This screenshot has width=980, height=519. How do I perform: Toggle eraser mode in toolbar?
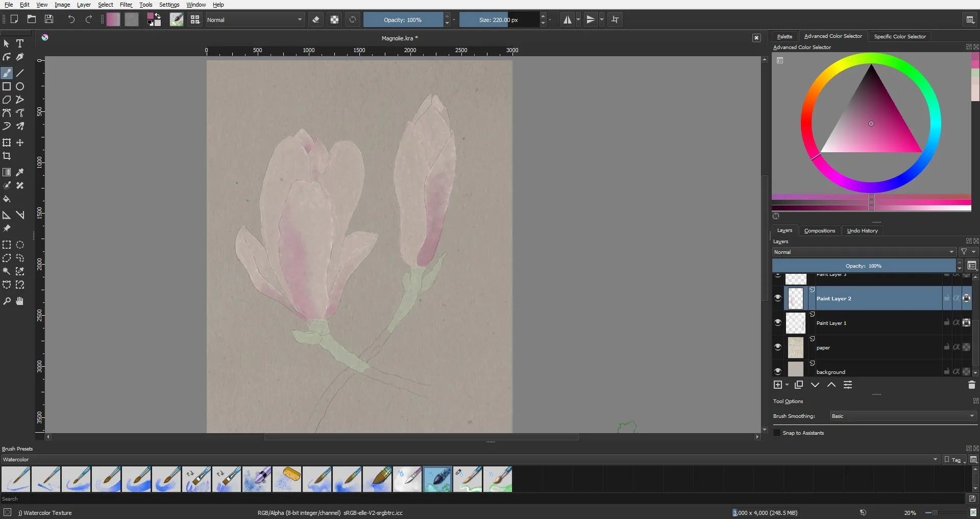316,20
